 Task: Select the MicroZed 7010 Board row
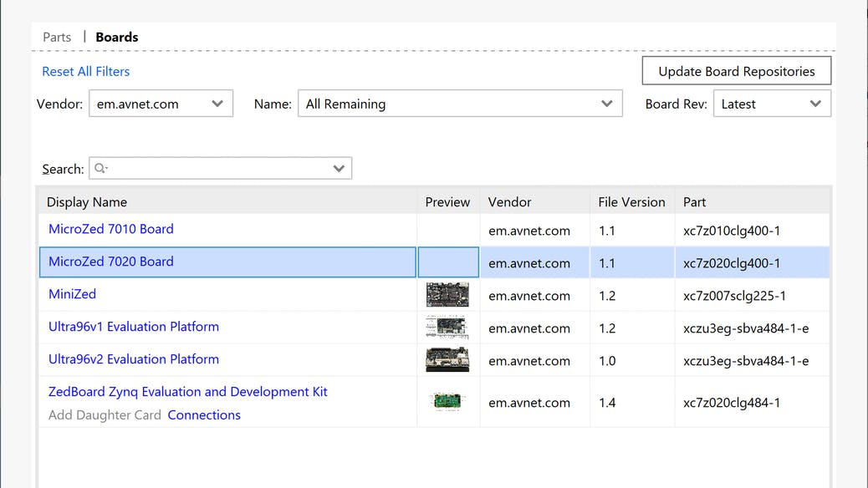click(x=111, y=229)
